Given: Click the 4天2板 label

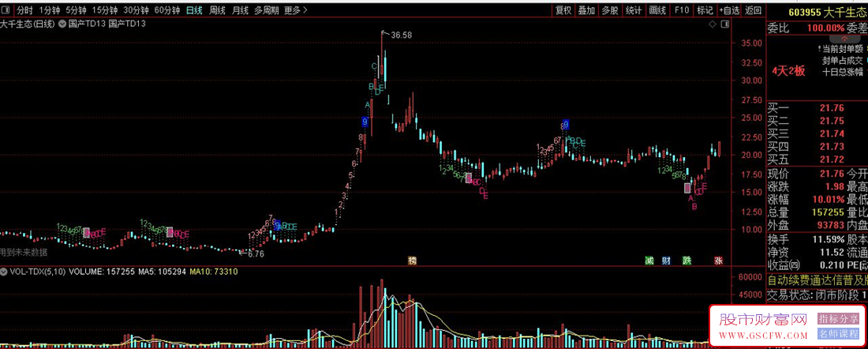Looking at the screenshot, I should point(789,71).
